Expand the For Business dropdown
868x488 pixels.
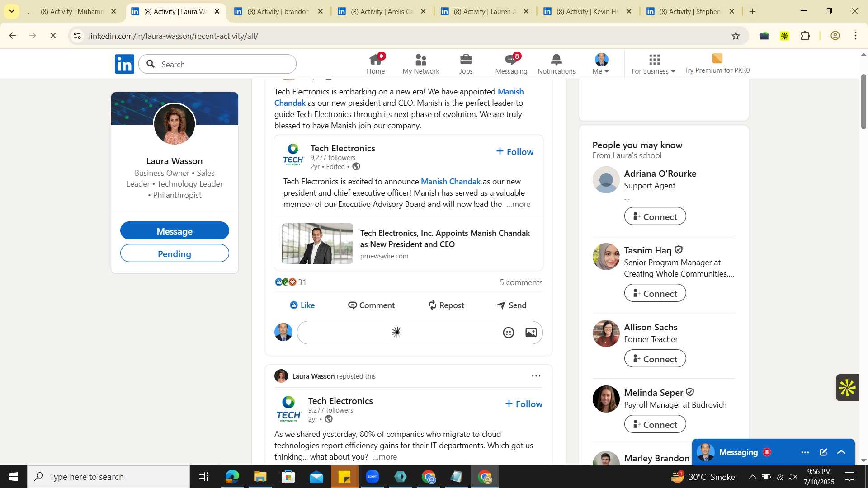coord(653,64)
